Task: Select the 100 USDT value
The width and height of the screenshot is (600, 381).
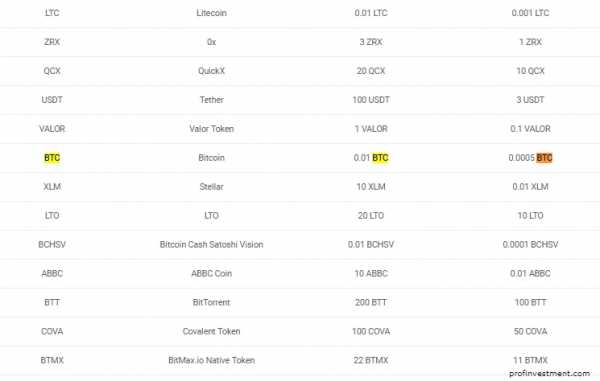Action: coord(371,100)
